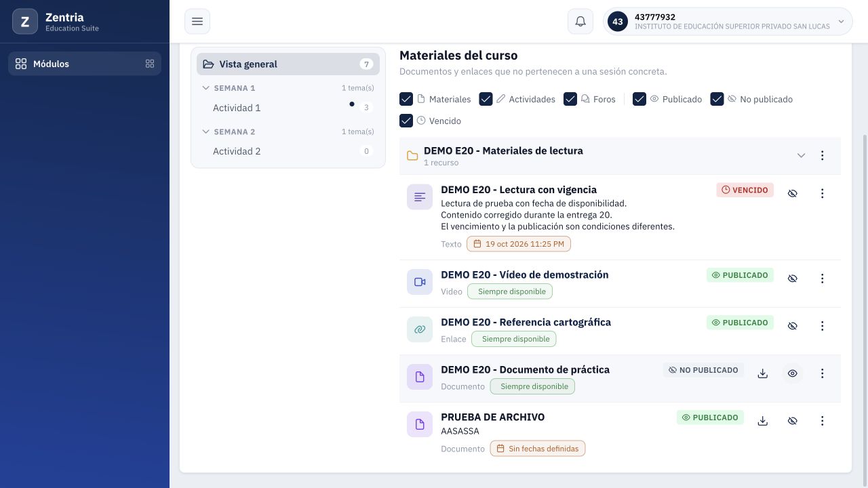
Task: Click the Materiales del curso heading
Action: pyautogui.click(x=458, y=56)
